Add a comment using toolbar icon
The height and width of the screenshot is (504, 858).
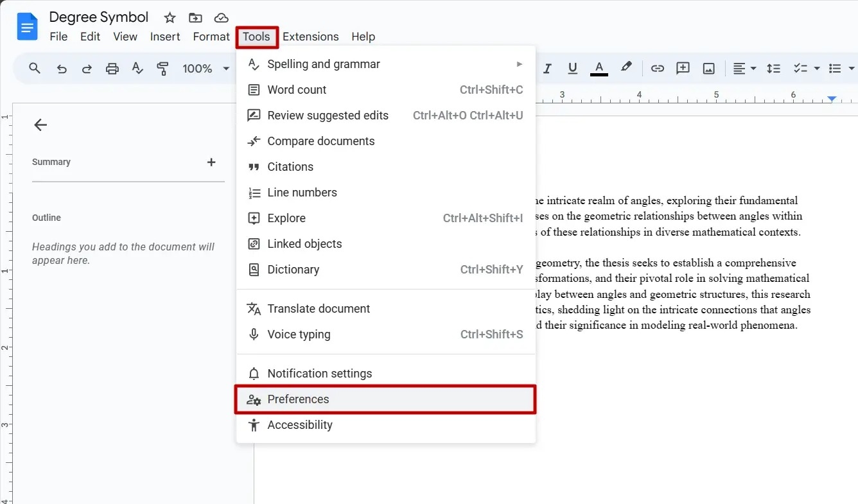pyautogui.click(x=683, y=68)
